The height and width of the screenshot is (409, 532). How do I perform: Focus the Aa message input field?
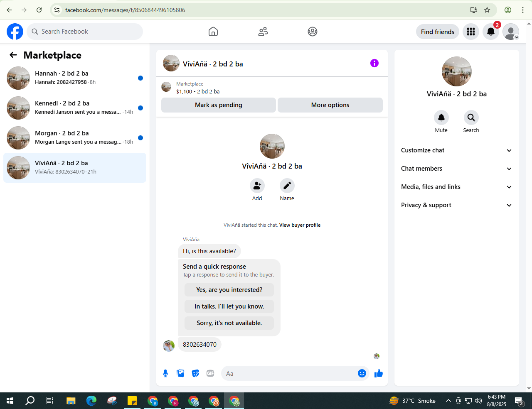[x=291, y=373]
